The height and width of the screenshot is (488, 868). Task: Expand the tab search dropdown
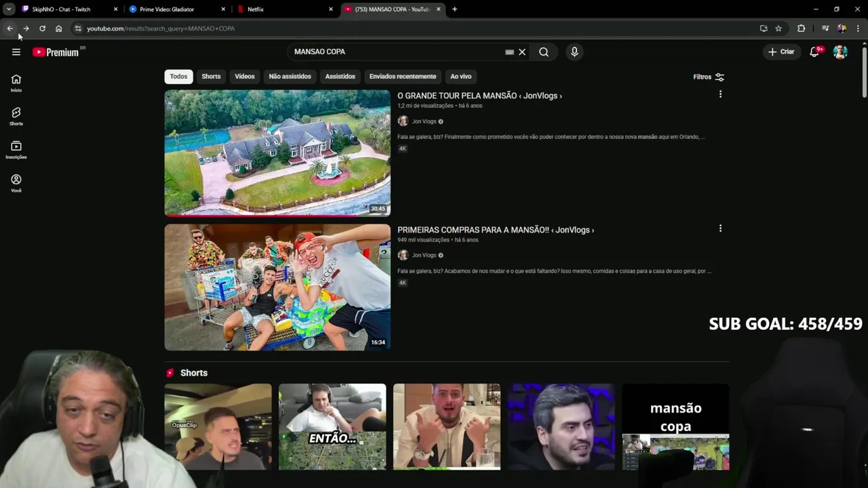click(x=9, y=9)
